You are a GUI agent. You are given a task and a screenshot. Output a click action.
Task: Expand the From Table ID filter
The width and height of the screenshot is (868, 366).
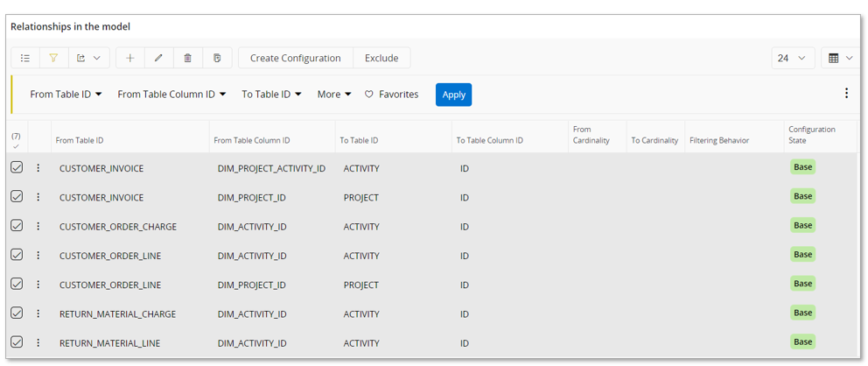point(66,95)
